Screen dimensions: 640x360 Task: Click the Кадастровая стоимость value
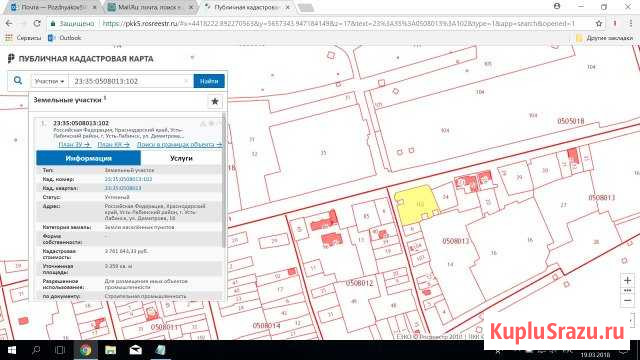tap(126, 251)
